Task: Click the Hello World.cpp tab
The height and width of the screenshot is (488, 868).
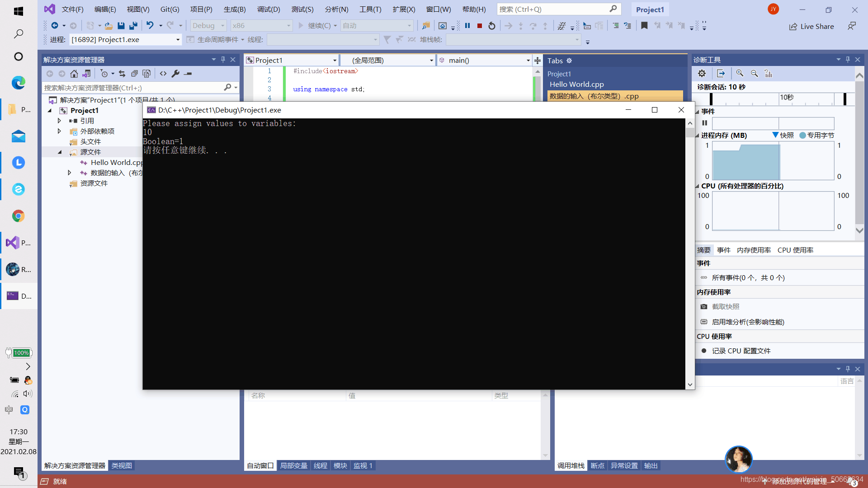Action: (577, 84)
